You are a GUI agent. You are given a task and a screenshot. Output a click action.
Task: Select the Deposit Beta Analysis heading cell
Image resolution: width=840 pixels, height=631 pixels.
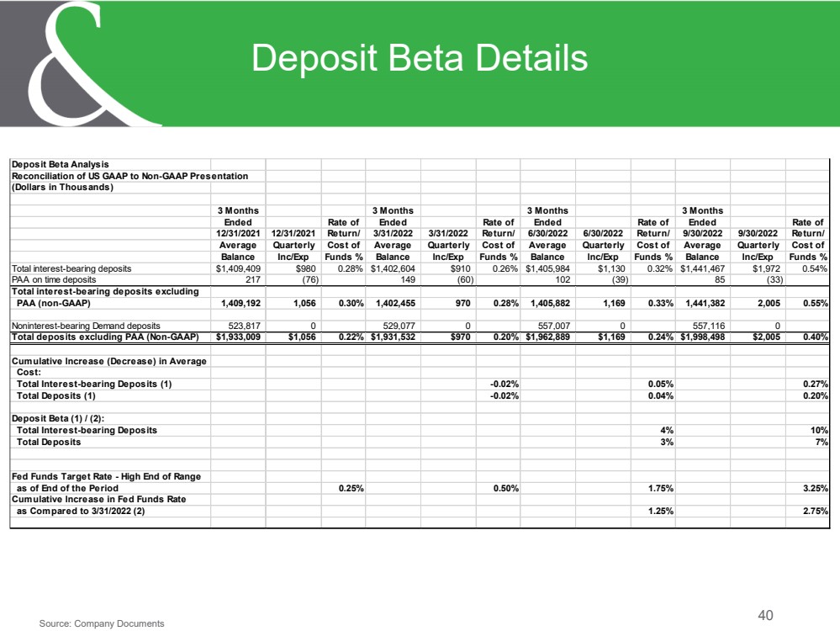coord(60,165)
